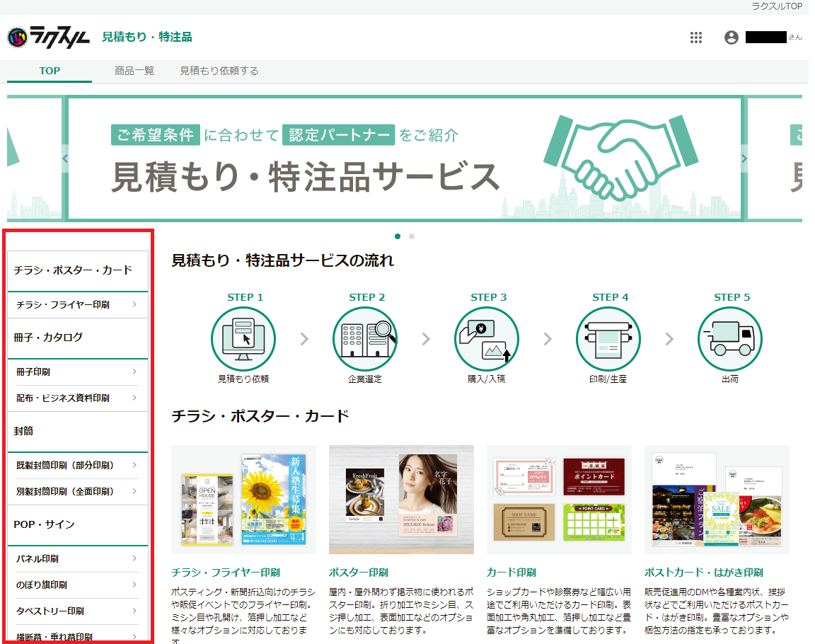Viewport: 815px width, 644px height.
Task: Open sidebar item タペストリー印刷
Action: 78,611
